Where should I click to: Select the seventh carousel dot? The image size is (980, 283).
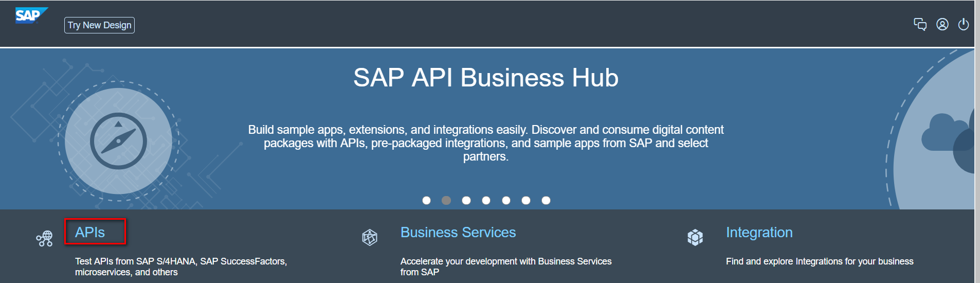point(546,200)
